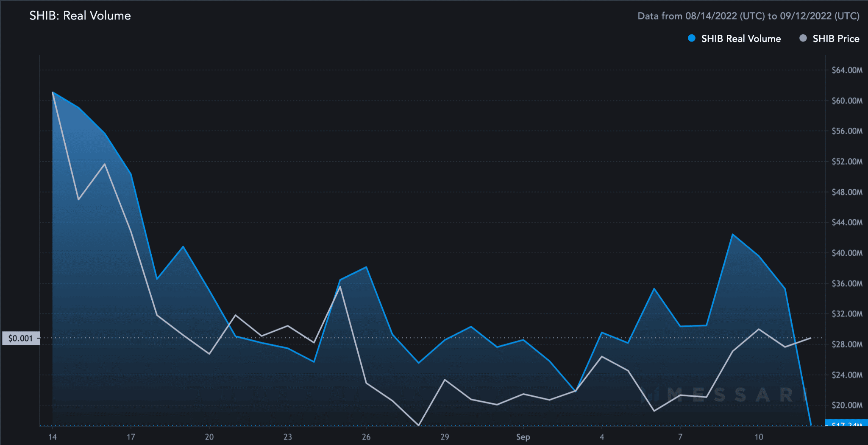868x445 pixels.
Task: Click the x-axis date label 17
Action: 131,437
